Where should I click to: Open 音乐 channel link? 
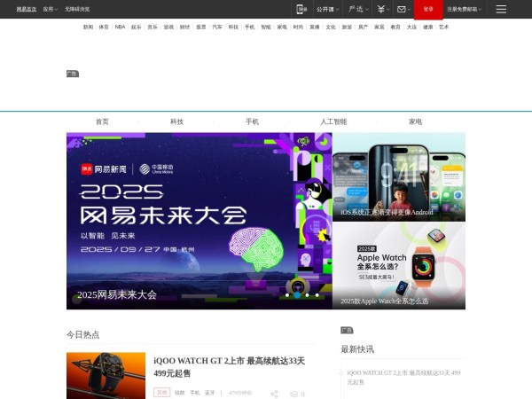click(x=153, y=27)
